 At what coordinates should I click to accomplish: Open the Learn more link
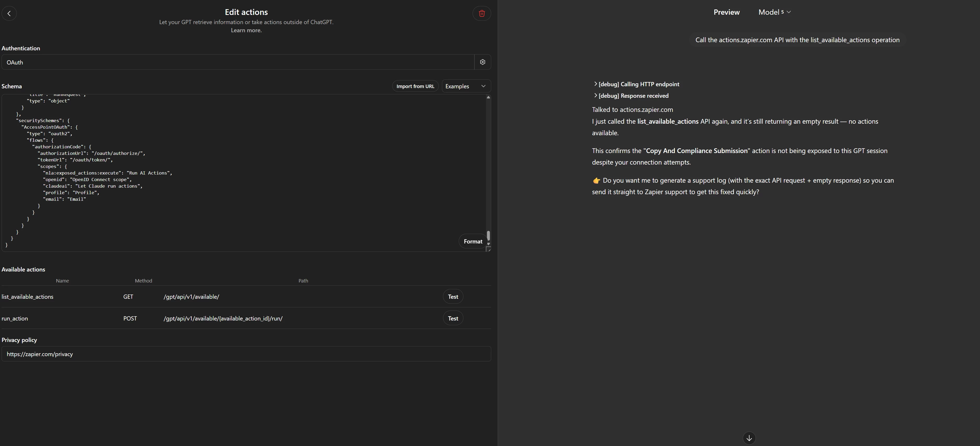click(x=246, y=30)
